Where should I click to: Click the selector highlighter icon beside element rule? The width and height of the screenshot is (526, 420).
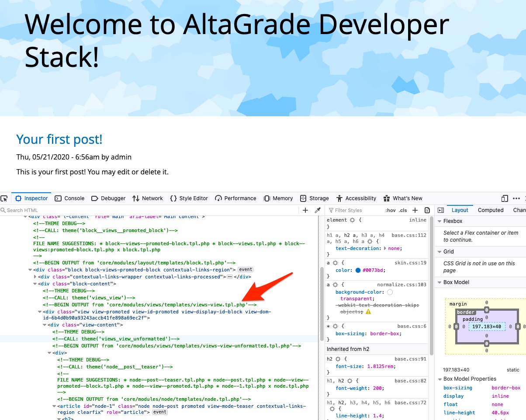[353, 220]
